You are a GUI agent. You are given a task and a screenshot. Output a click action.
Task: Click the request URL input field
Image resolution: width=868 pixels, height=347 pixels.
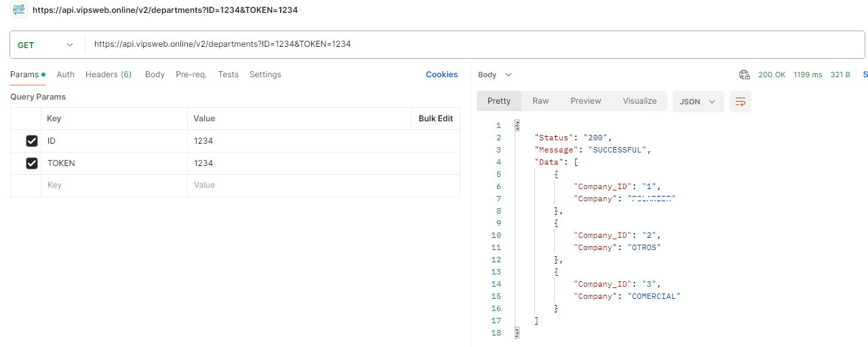coord(475,44)
